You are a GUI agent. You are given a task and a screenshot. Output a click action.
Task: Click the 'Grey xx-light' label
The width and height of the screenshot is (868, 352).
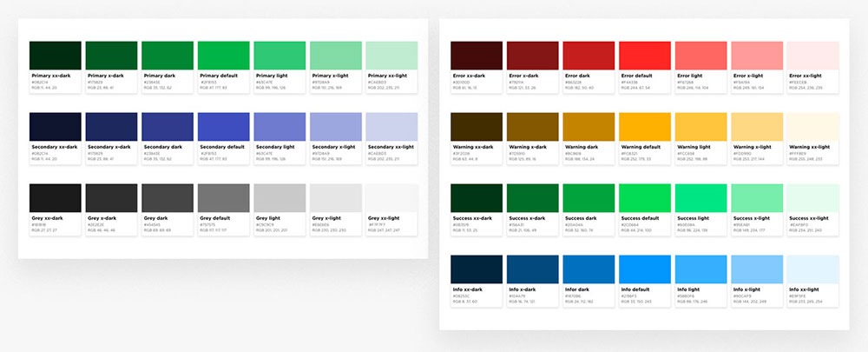tap(384, 218)
